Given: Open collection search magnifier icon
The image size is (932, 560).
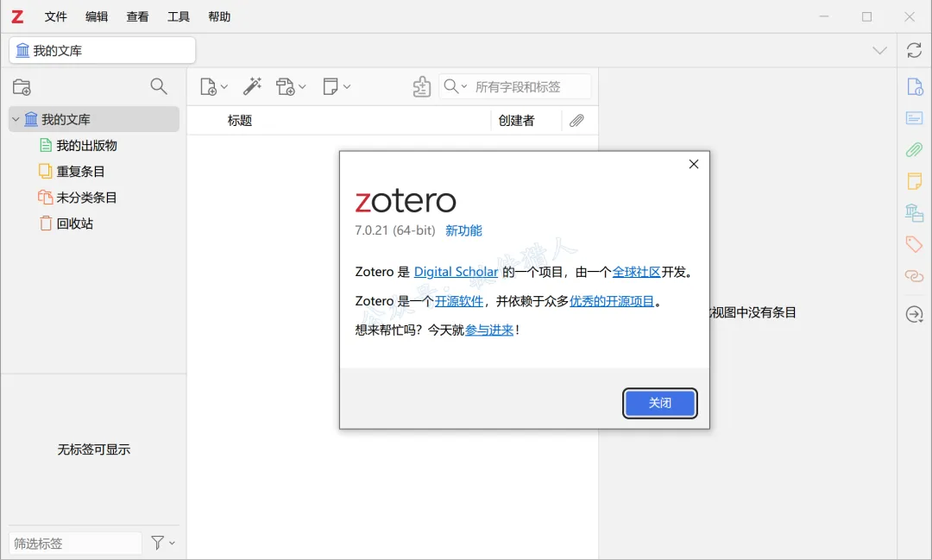Looking at the screenshot, I should (159, 86).
